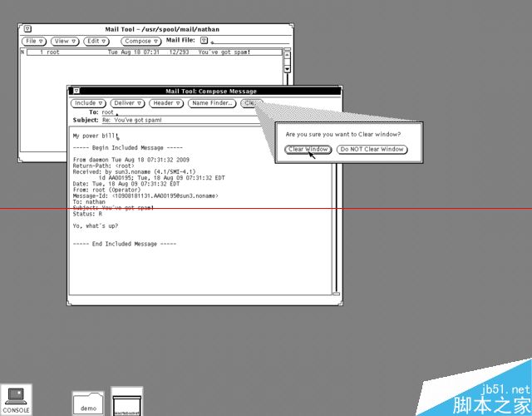The height and width of the screenshot is (416, 532).
Task: Click the mail list scrollbar down arrow
Action: 287,69
